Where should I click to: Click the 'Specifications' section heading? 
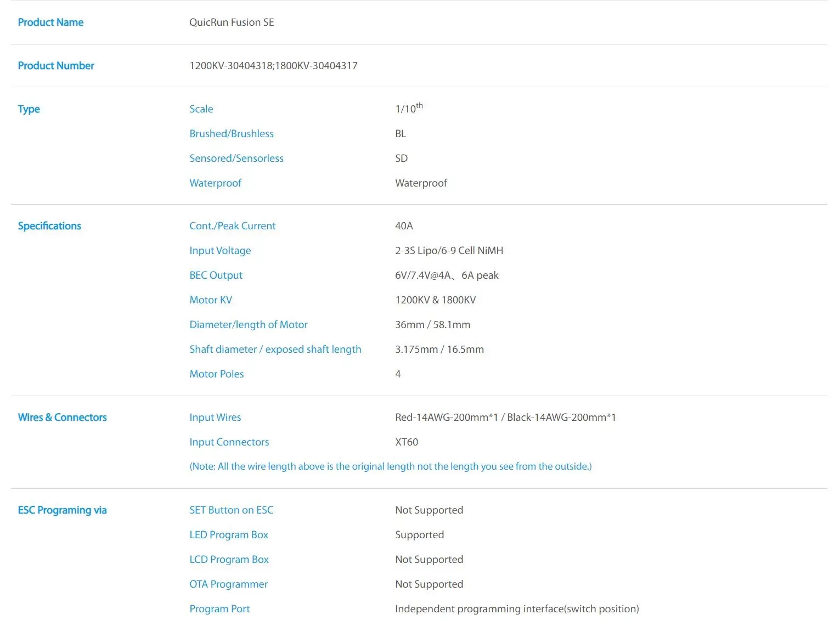[49, 226]
